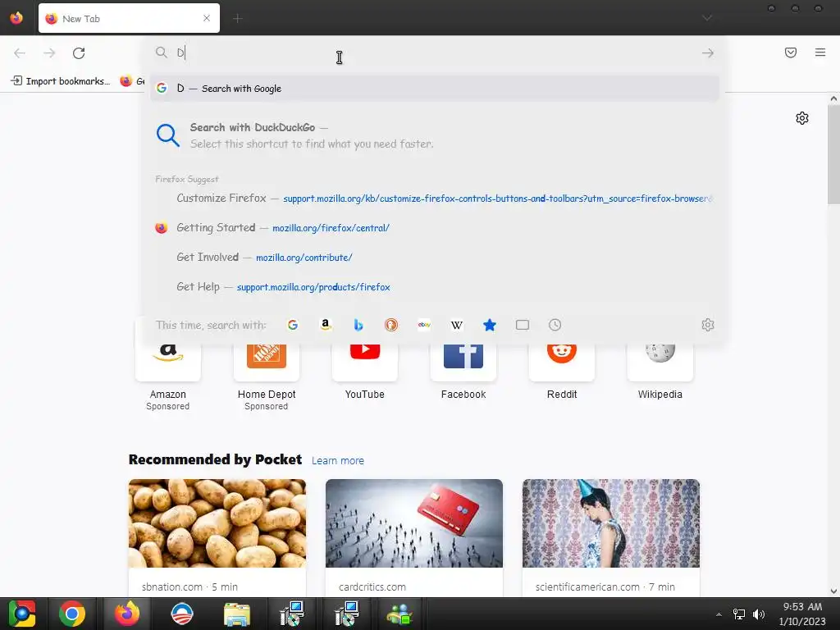Go forward one page
The width and height of the screenshot is (840, 630).
[49, 53]
